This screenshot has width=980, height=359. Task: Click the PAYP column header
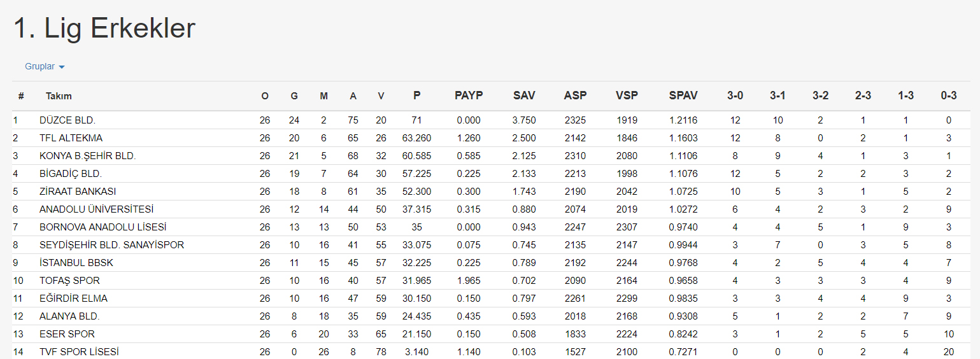tap(469, 95)
